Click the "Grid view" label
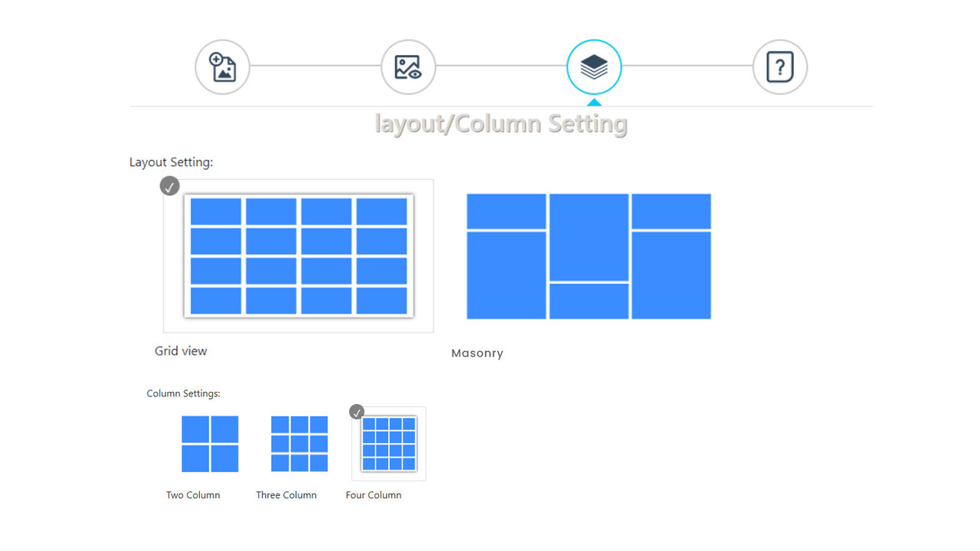This screenshot has height=551, width=980. click(181, 350)
